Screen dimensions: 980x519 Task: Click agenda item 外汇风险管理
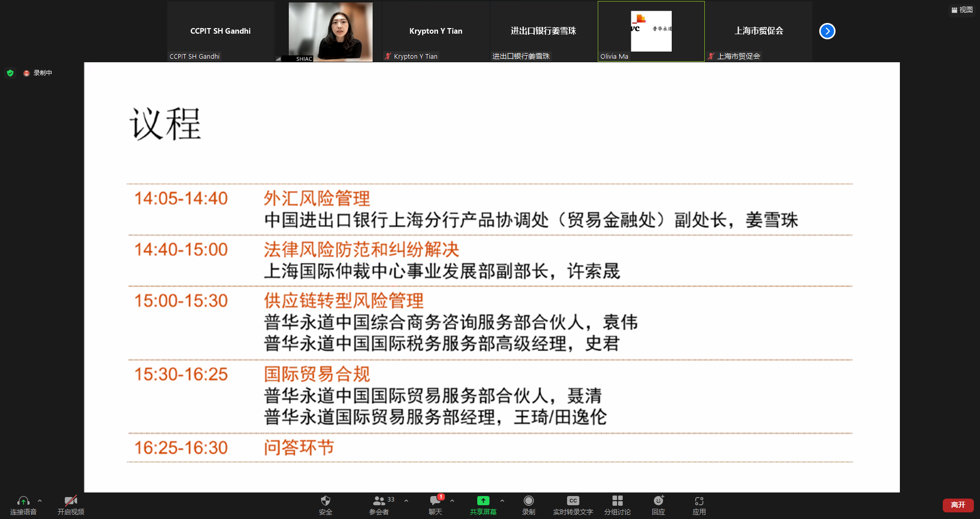point(317,199)
